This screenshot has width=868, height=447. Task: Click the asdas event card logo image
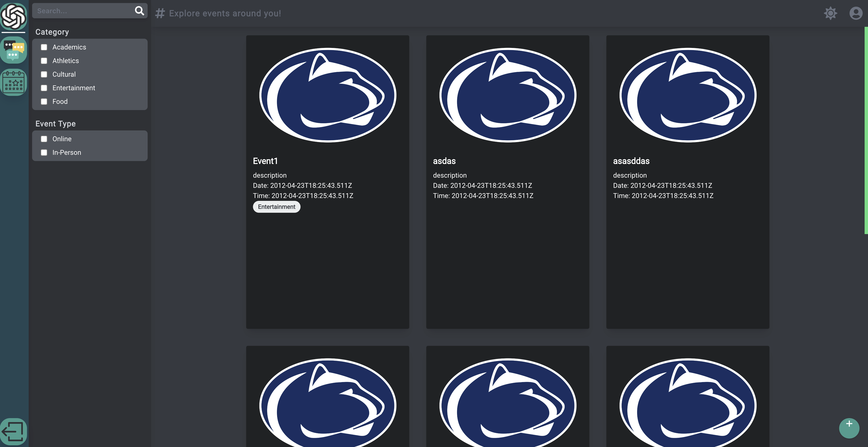(507, 95)
